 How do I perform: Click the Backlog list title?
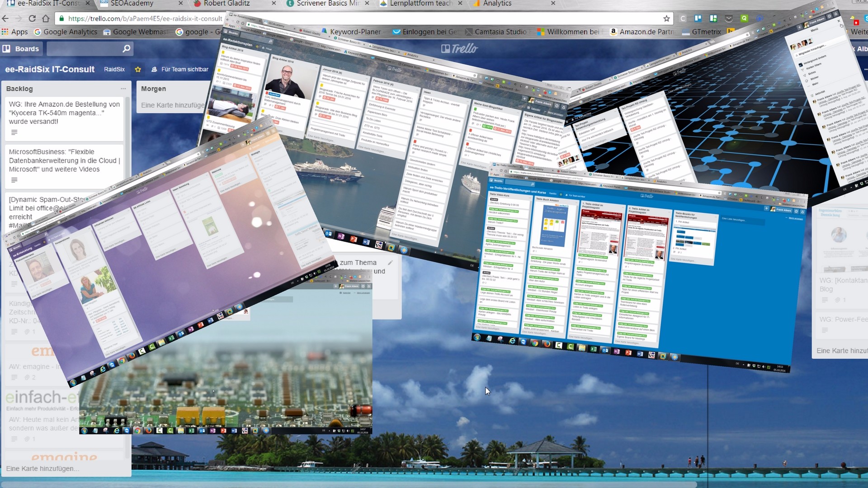coord(19,89)
